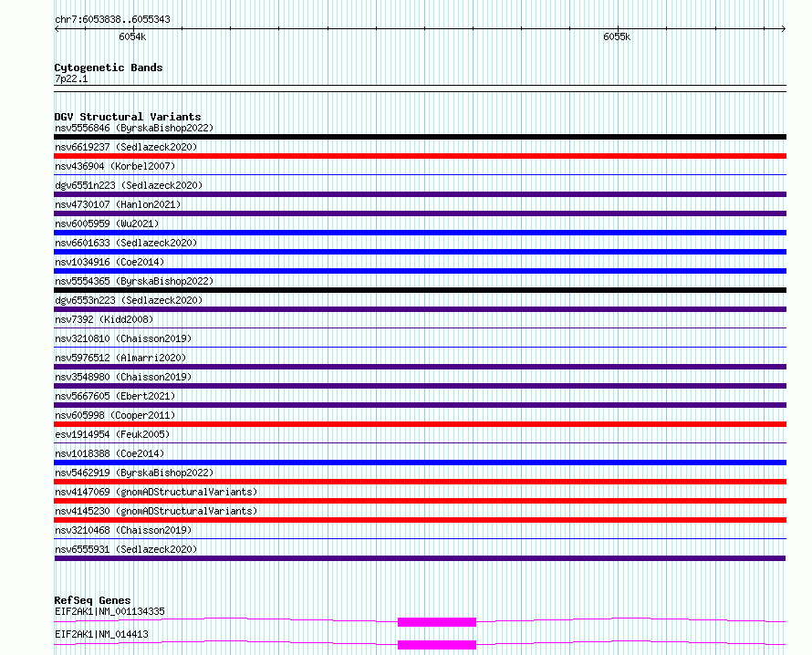
Task: Open nsv4145230 (gnomADStructuralVariants) label
Action: (x=156, y=511)
